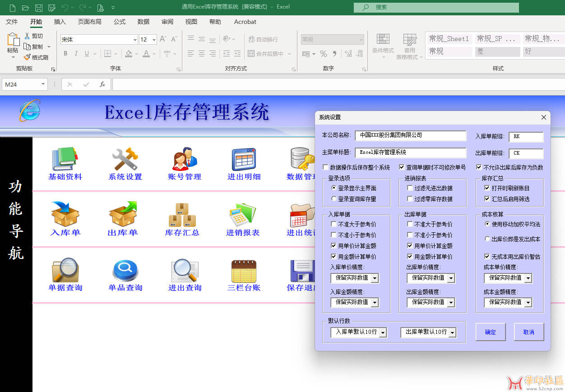
Task: Open the 库存汇总 boxes icon
Action: (182, 215)
